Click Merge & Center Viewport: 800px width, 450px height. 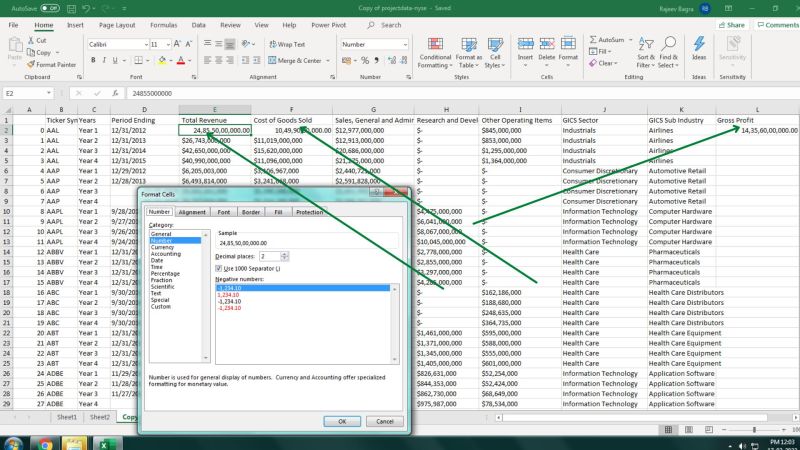[294, 60]
